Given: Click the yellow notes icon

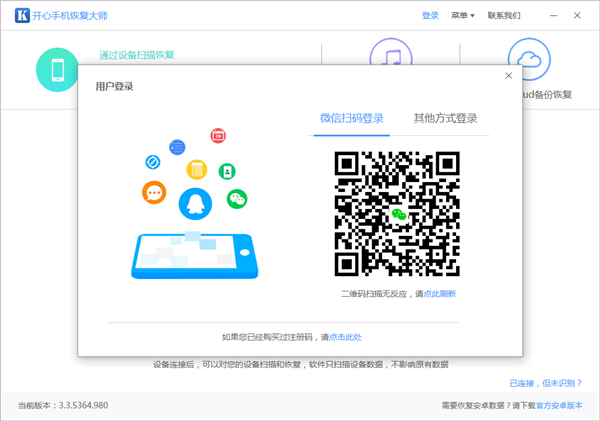Looking at the screenshot, I should click(x=197, y=170).
